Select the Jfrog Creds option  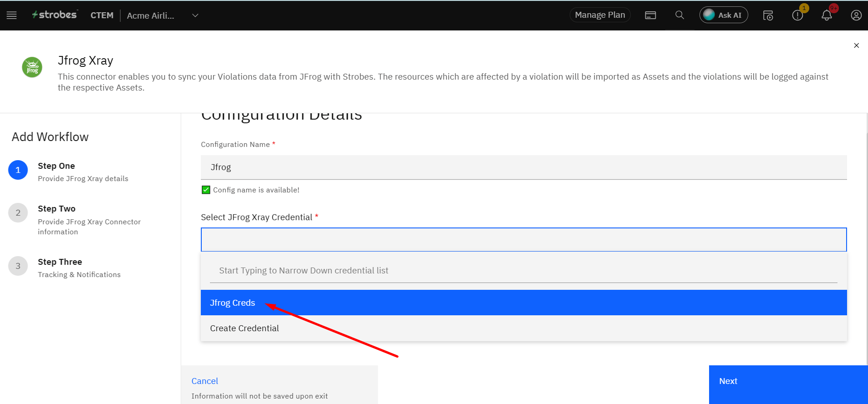tap(524, 303)
